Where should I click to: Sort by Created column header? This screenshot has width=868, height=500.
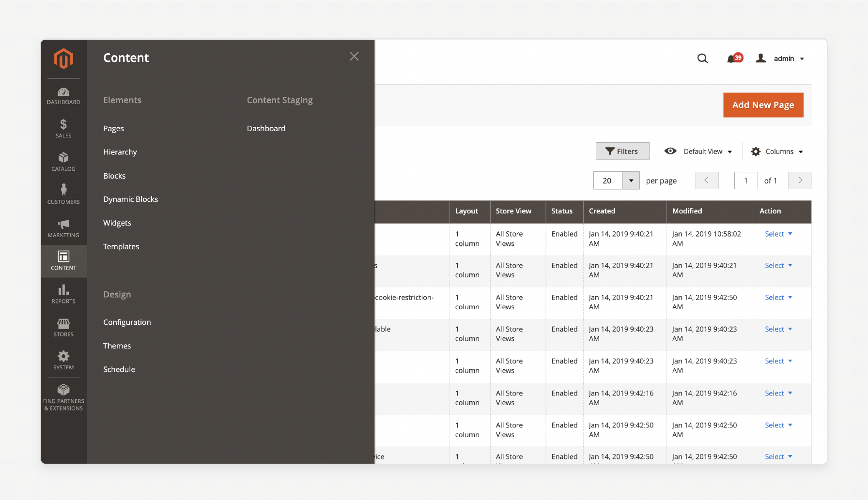tap(625, 212)
